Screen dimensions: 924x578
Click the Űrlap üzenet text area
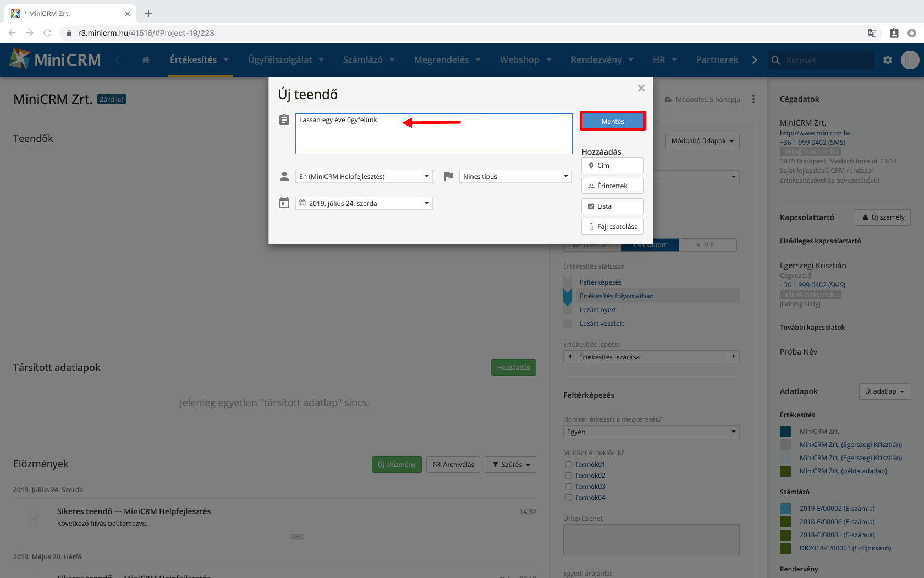651,539
